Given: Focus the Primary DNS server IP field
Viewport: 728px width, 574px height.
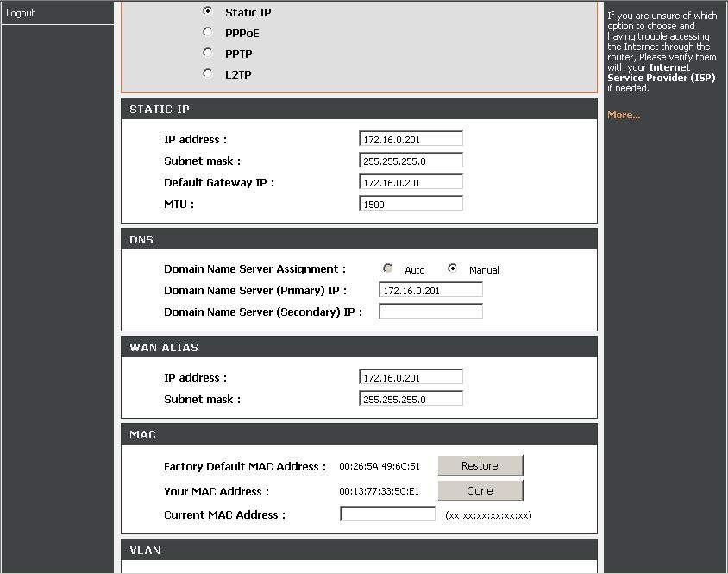Looking at the screenshot, I should (431, 290).
